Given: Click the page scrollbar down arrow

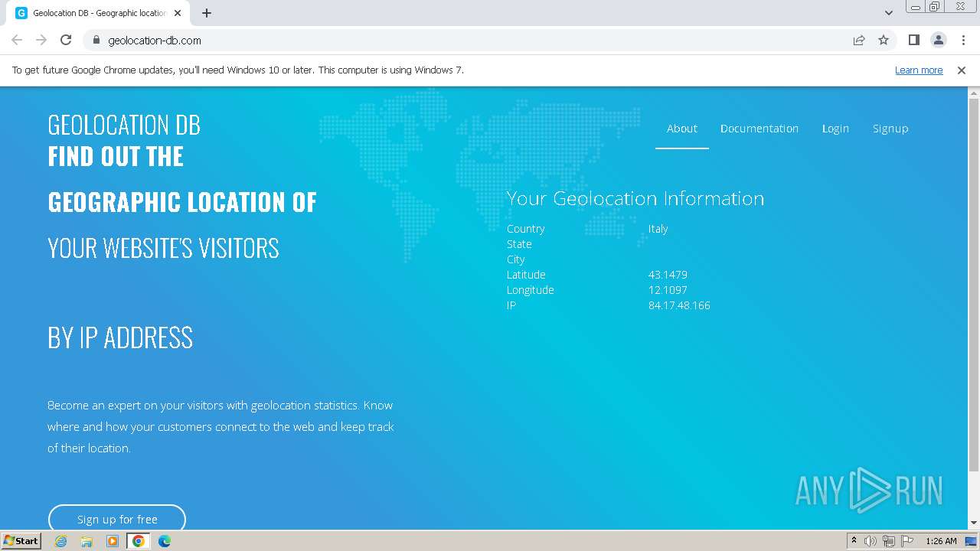Looking at the screenshot, I should coord(974,523).
